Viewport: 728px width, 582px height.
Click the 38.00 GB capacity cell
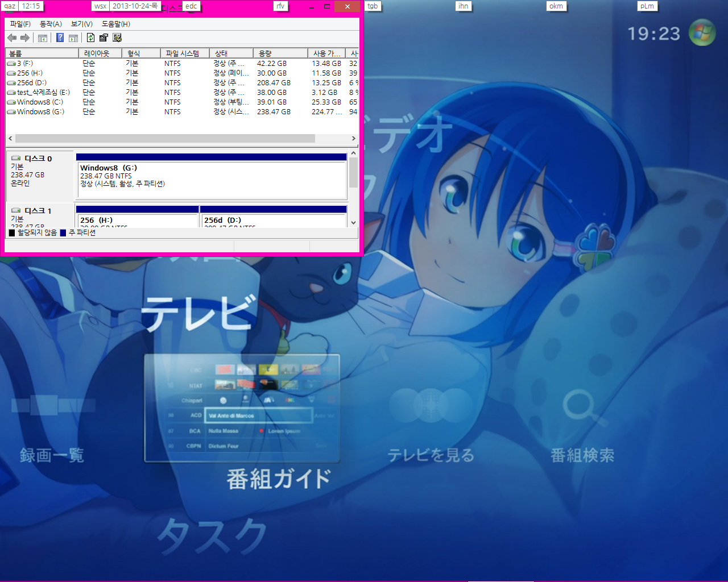(272, 93)
